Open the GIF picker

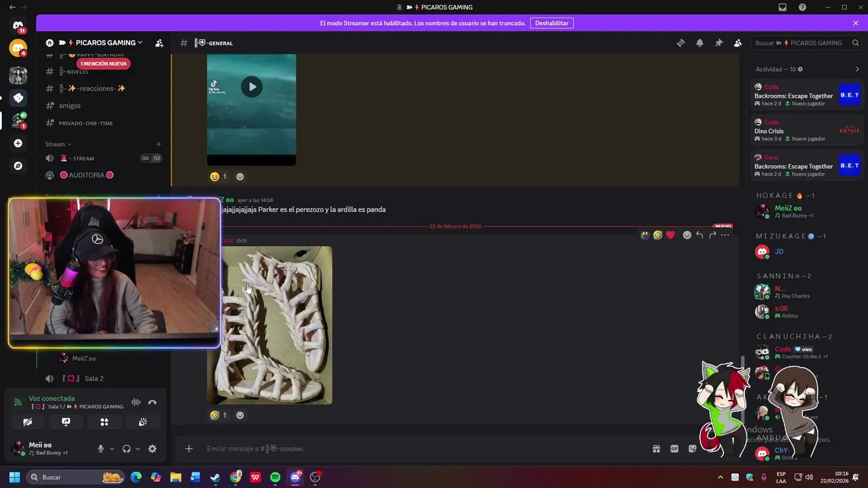pos(675,449)
